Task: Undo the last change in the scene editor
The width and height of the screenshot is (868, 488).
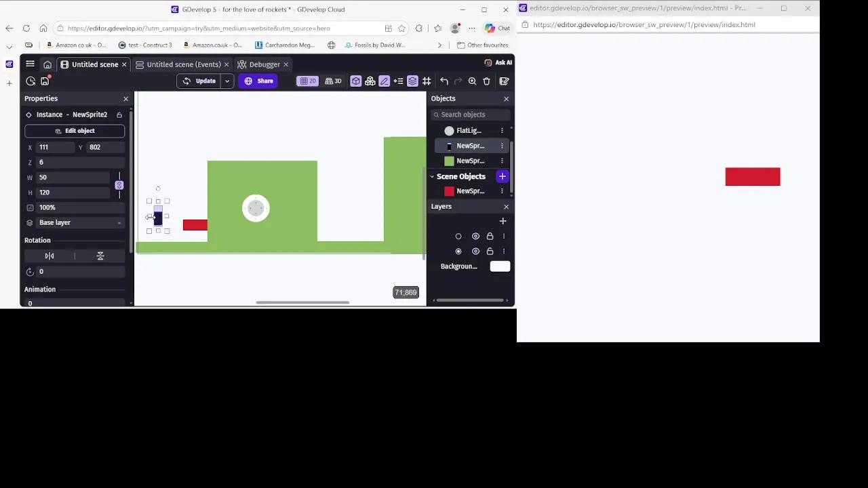Action: pyautogui.click(x=444, y=81)
